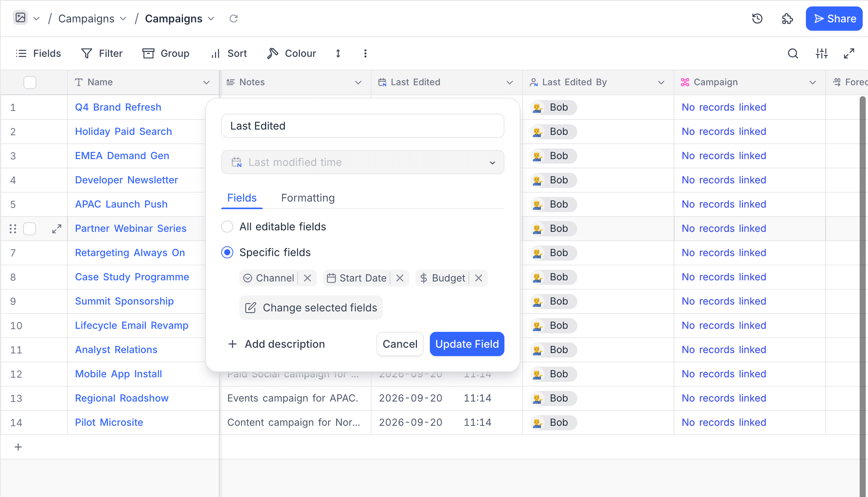Image resolution: width=868 pixels, height=497 pixels.
Task: Open the three-dot more options menu
Action: pos(365,53)
